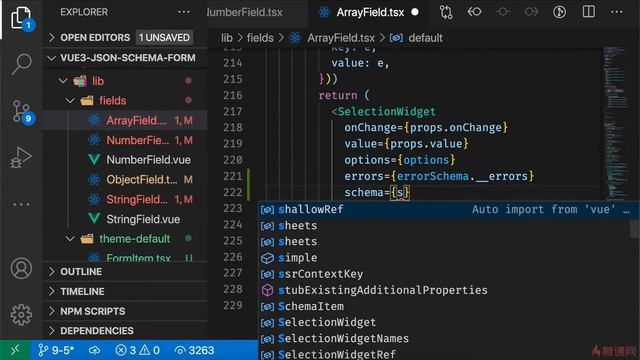This screenshot has height=360, width=640.
Task: Select simple autocomplete suggestion
Action: [x=445, y=258]
